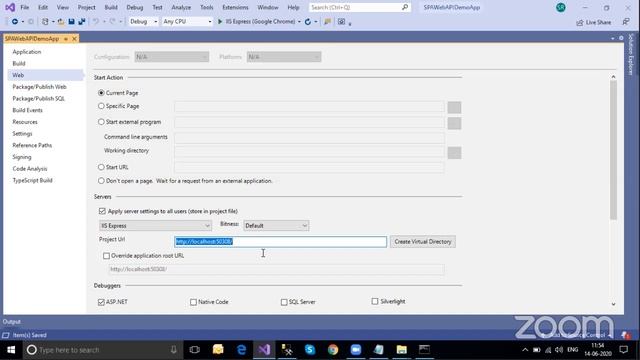Open the File menu
The width and height of the screenshot is (640, 360).
click(x=24, y=7)
